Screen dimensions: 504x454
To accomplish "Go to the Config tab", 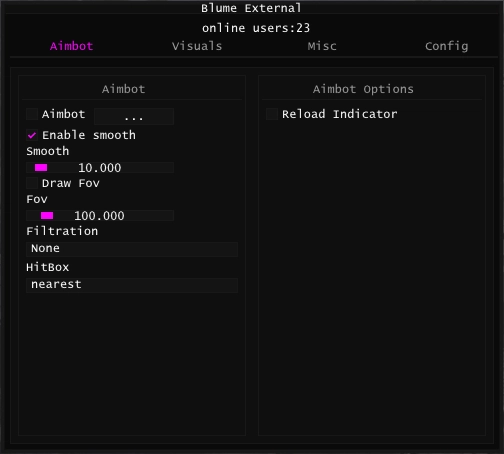I will (x=447, y=46).
